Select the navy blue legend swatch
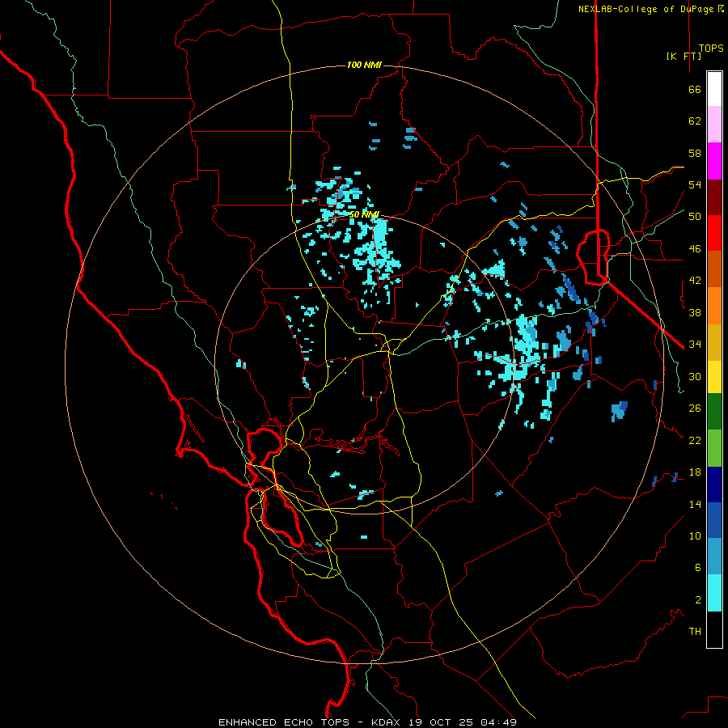 point(714,485)
